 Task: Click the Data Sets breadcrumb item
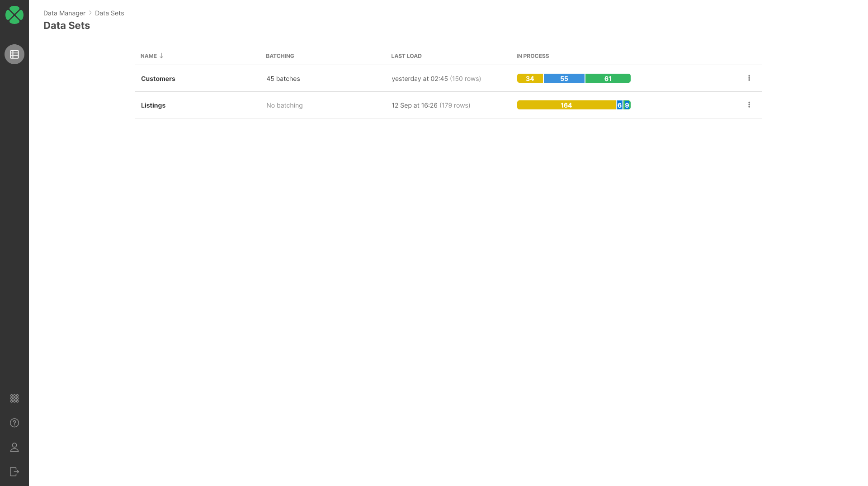tap(109, 13)
